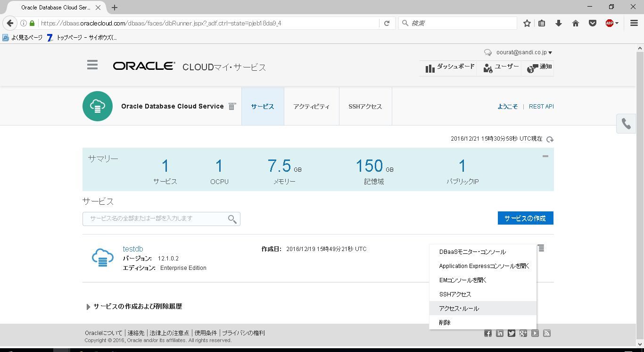Open the よく見るページ bookmark
Viewport: 644px width, 352px height.
pyautogui.click(x=22, y=38)
